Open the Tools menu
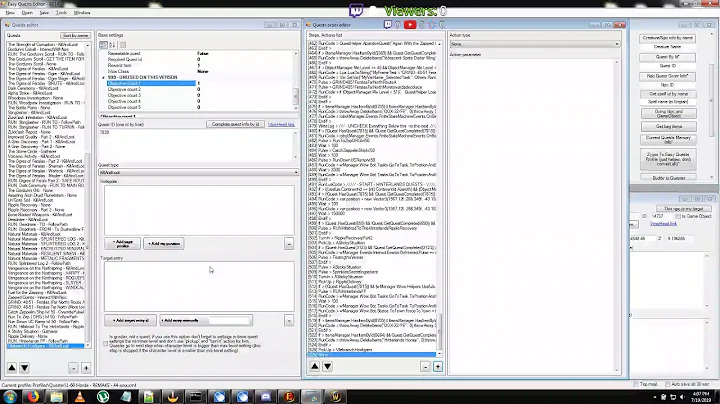 pyautogui.click(x=62, y=13)
